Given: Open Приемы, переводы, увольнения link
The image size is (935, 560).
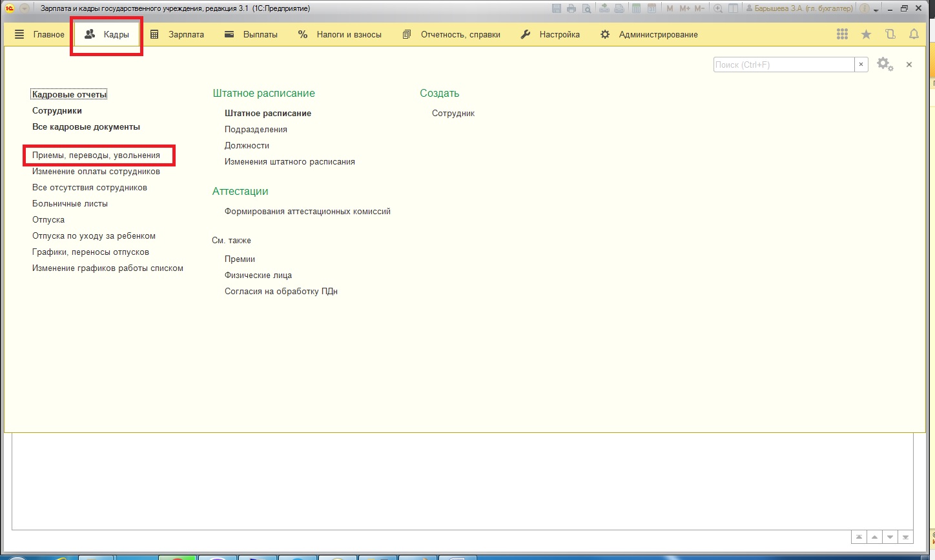Looking at the screenshot, I should tap(96, 155).
